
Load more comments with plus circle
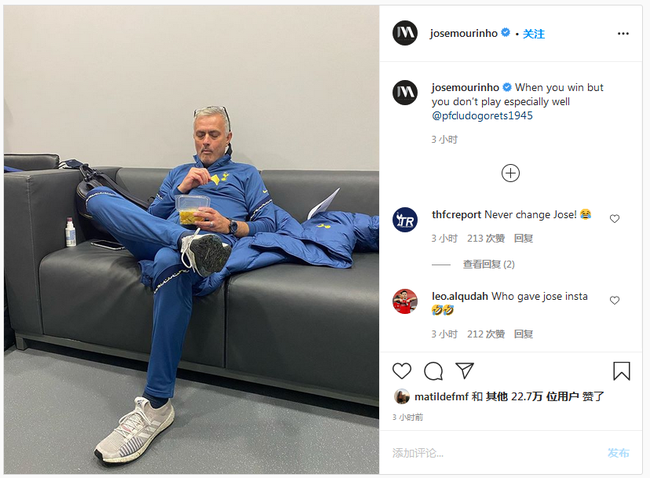click(510, 173)
